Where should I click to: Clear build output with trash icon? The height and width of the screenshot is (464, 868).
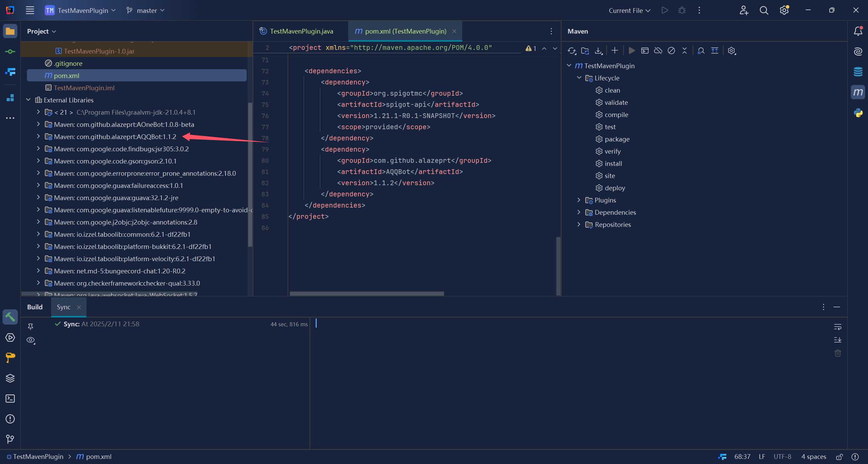point(837,353)
